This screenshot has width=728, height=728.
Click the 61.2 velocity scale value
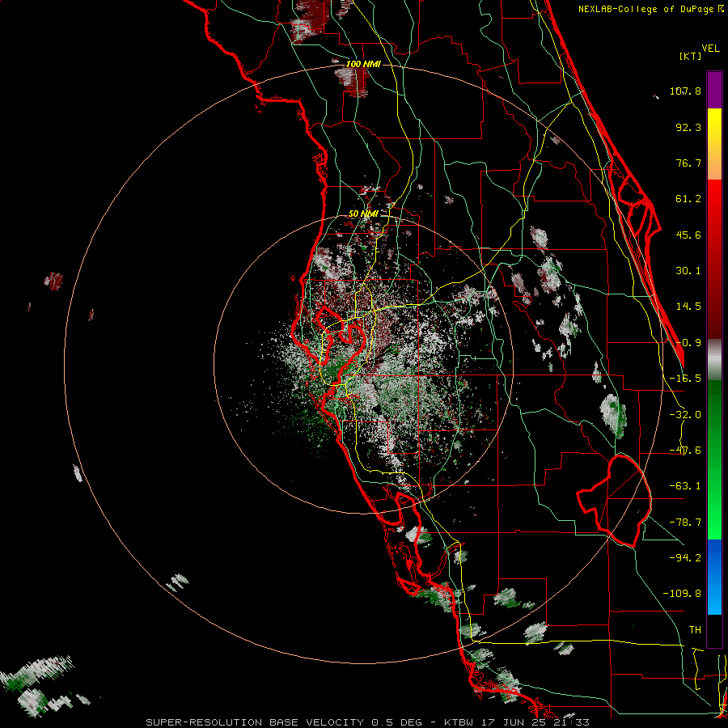[688, 199]
